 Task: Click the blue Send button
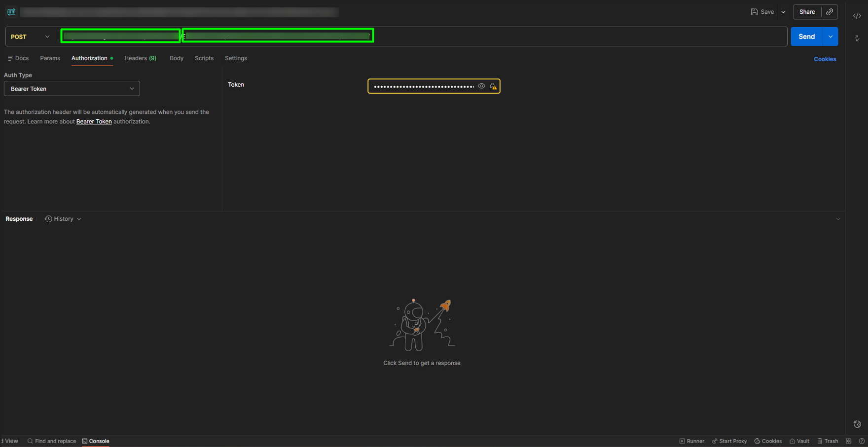click(806, 37)
